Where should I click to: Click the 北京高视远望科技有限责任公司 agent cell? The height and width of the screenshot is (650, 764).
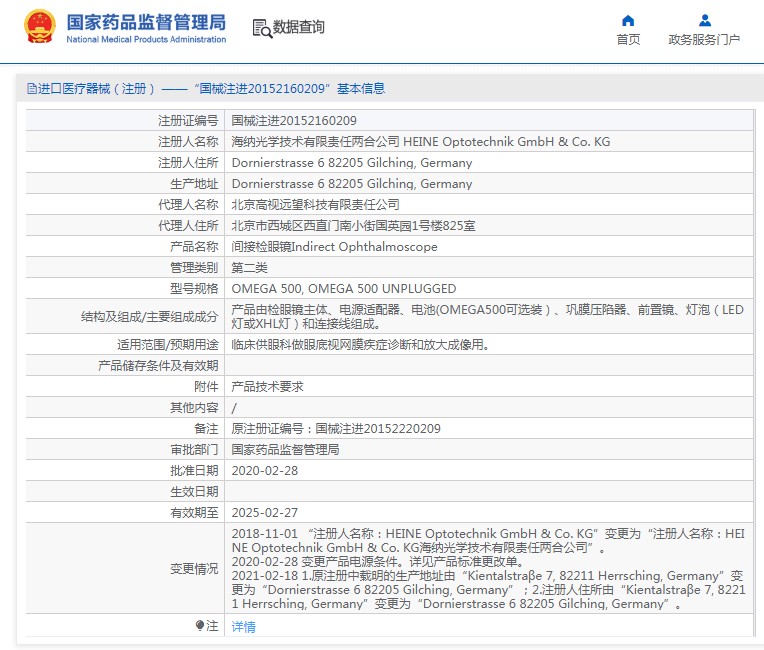[314, 205]
